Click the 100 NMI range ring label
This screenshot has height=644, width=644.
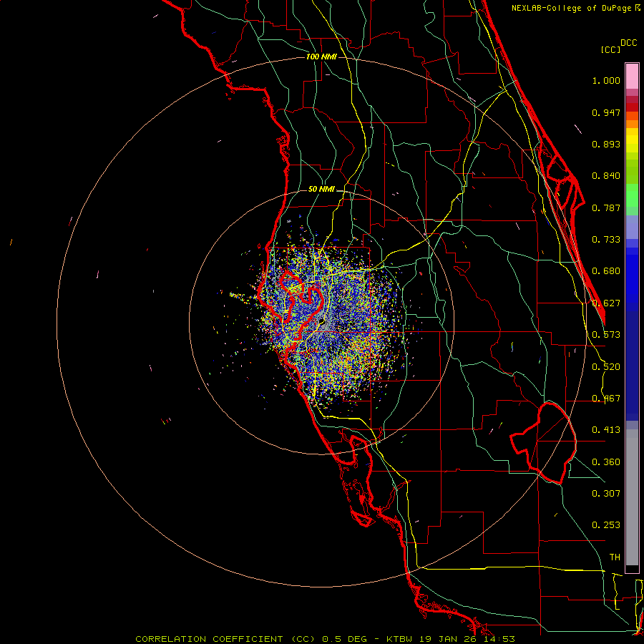pos(321,57)
